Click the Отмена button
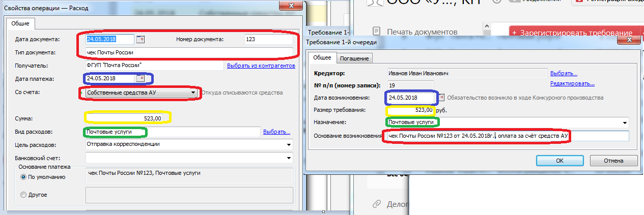The height and width of the screenshot is (215, 644). point(613,161)
